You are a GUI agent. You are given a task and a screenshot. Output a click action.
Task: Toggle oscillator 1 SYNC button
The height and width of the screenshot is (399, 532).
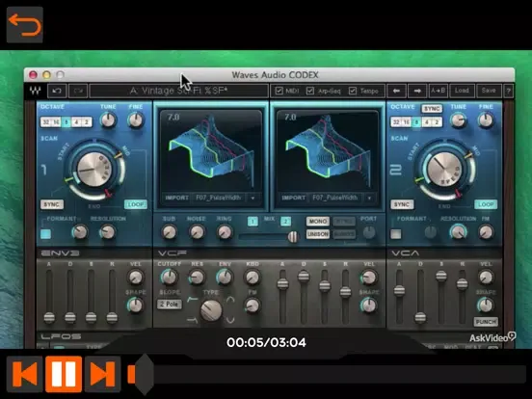52,204
